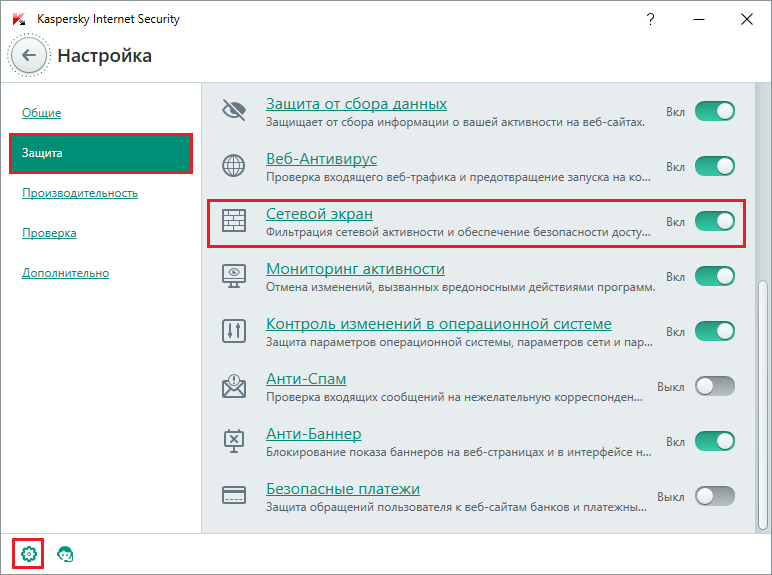Open the settings gear icon at bottom left
The image size is (772, 575).
(29, 553)
